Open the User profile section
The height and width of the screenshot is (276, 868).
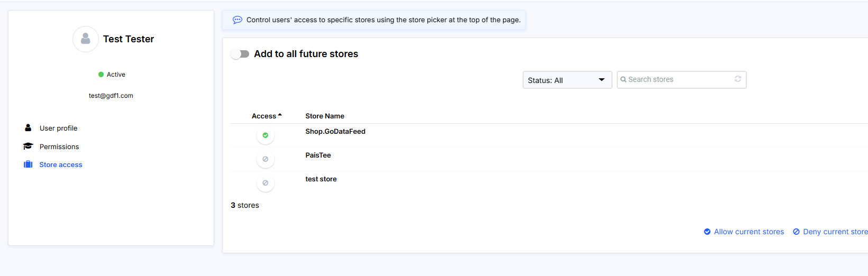tap(58, 128)
